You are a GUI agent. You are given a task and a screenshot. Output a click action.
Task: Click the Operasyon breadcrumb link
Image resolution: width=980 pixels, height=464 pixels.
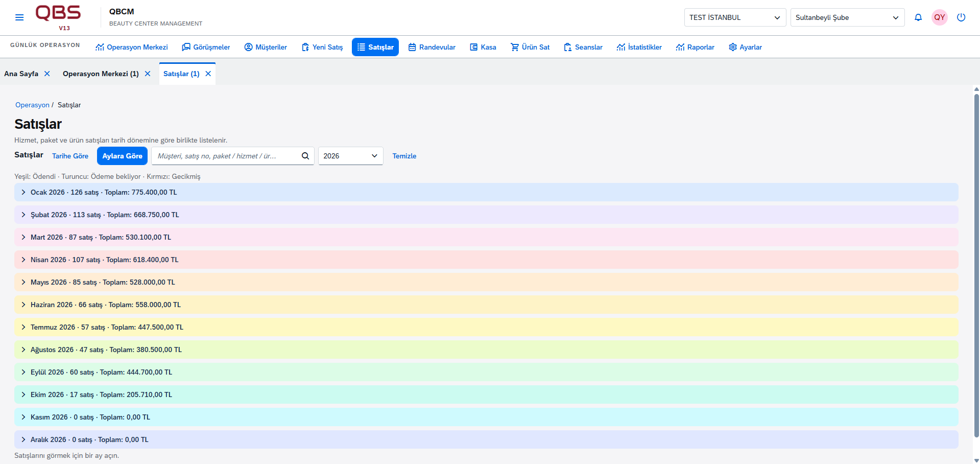click(32, 105)
